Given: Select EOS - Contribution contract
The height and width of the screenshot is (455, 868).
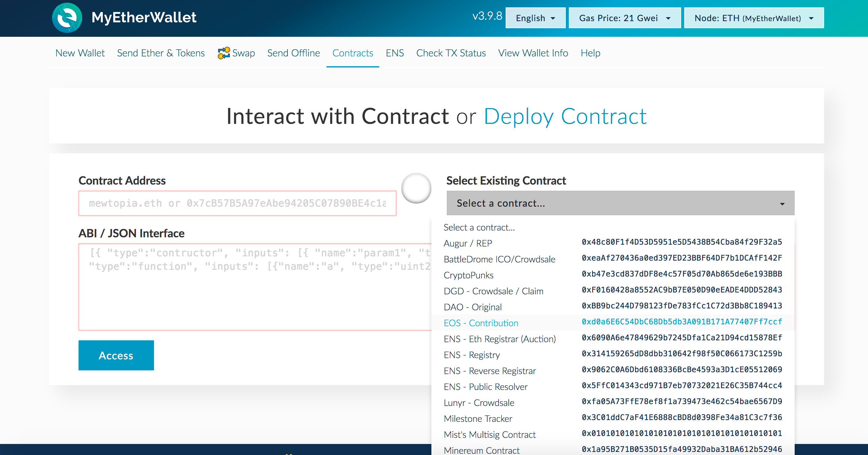Looking at the screenshot, I should (x=613, y=323).
